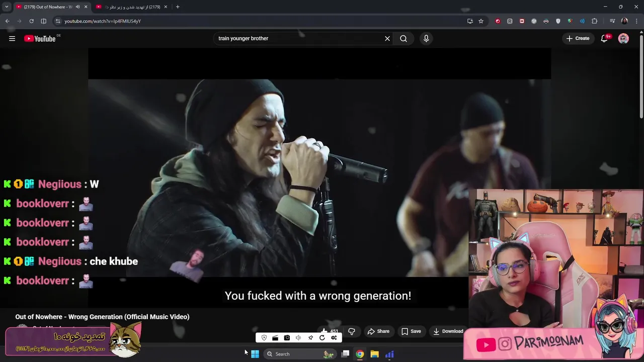Click the magnifier search button
The height and width of the screenshot is (362, 644).
tap(404, 38)
